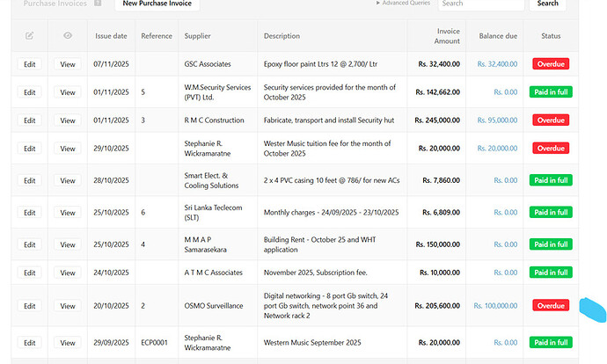View the W.M.Security Services invoice

click(x=68, y=92)
